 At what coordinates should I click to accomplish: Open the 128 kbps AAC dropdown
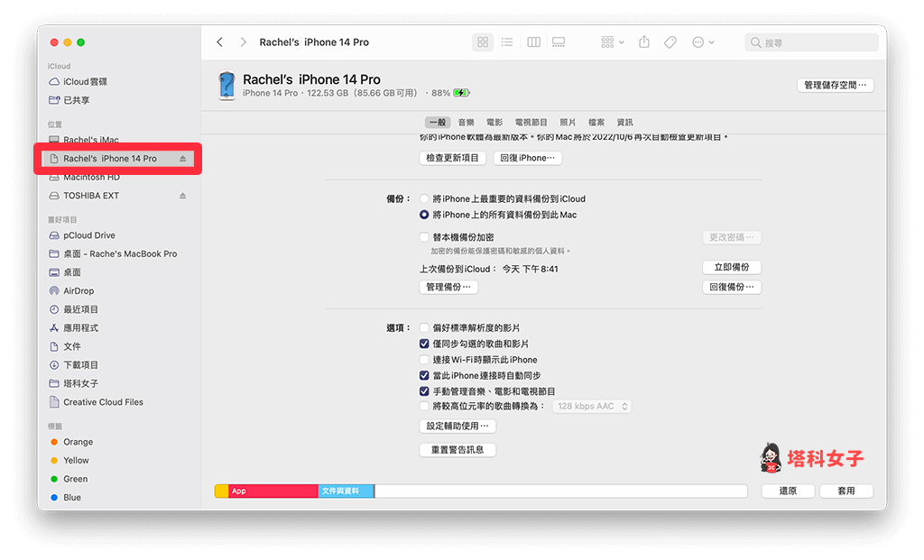(x=592, y=407)
